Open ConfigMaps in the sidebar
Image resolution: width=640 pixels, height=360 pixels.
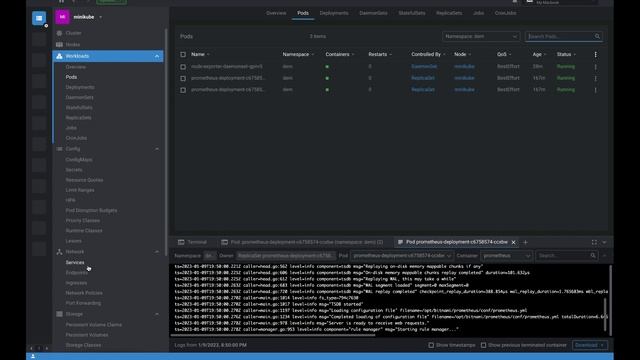[x=79, y=160]
